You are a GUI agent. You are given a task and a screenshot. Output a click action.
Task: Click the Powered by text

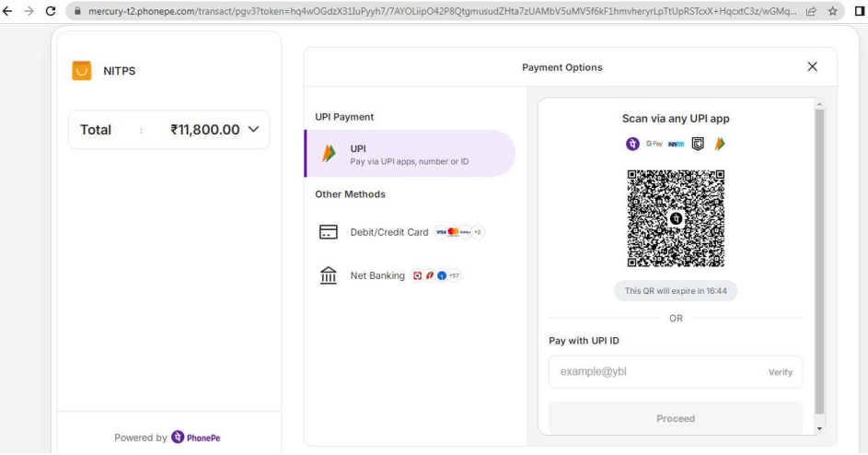tap(141, 437)
